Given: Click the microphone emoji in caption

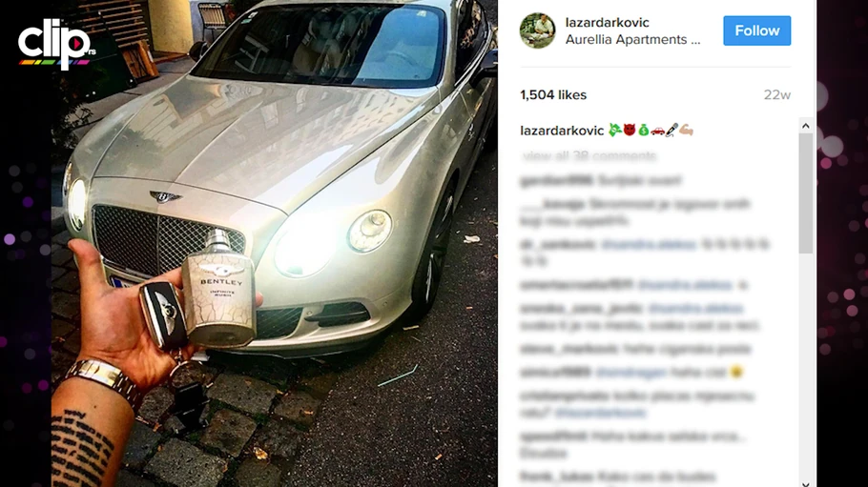Looking at the screenshot, I should point(672,130).
